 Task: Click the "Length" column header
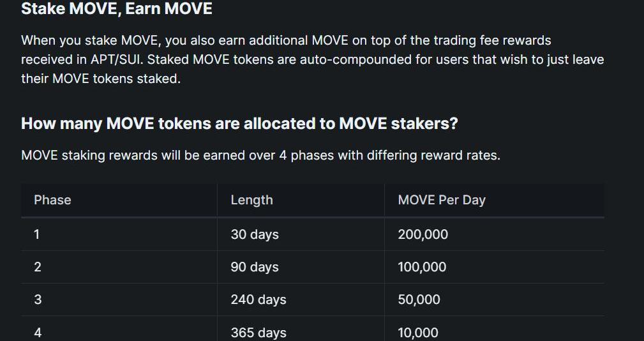pyautogui.click(x=251, y=200)
